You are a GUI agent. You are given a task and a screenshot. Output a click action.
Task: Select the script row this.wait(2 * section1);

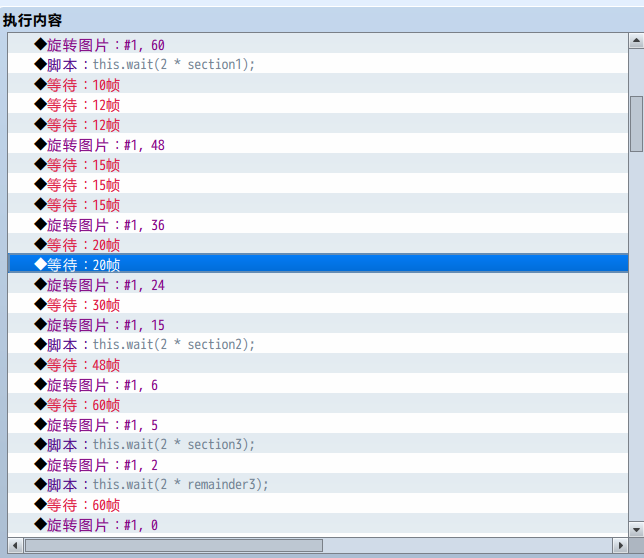[318, 64]
